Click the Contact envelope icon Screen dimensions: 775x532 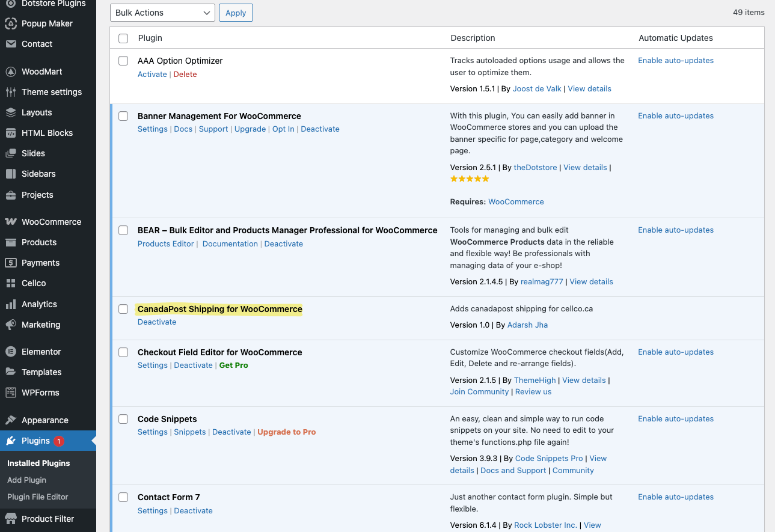tap(10, 44)
